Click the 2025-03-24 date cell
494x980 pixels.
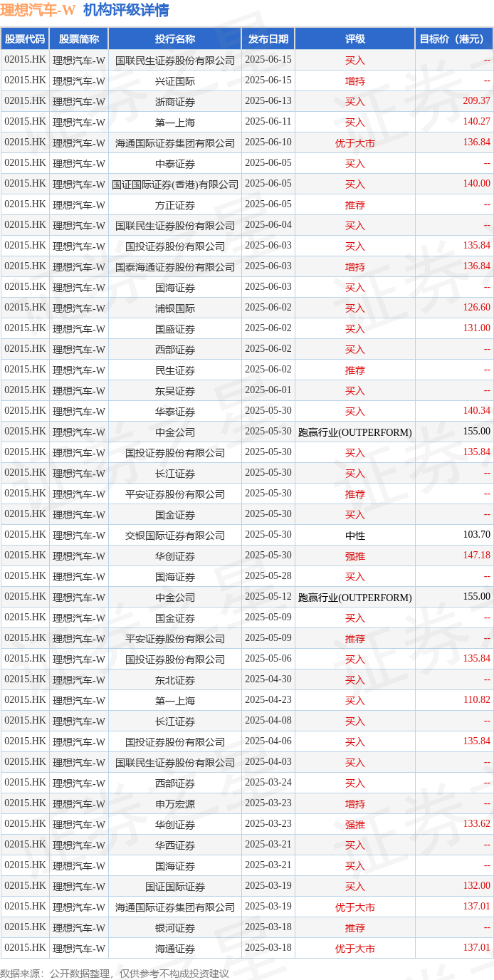pyautogui.click(x=268, y=783)
